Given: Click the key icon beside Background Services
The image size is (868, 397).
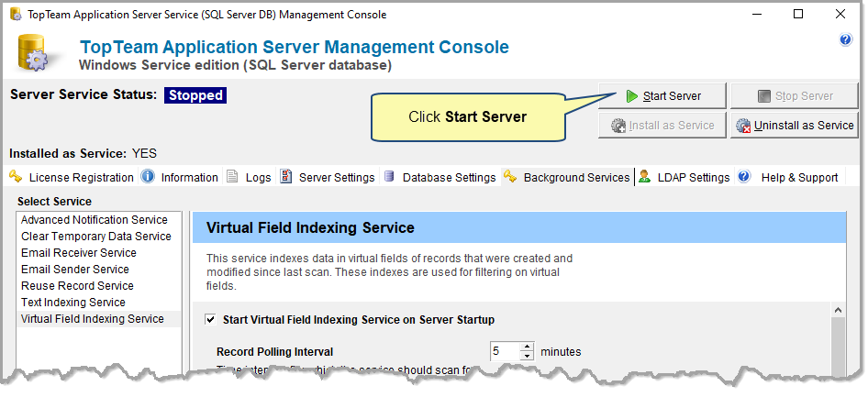Looking at the screenshot, I should 510,177.
